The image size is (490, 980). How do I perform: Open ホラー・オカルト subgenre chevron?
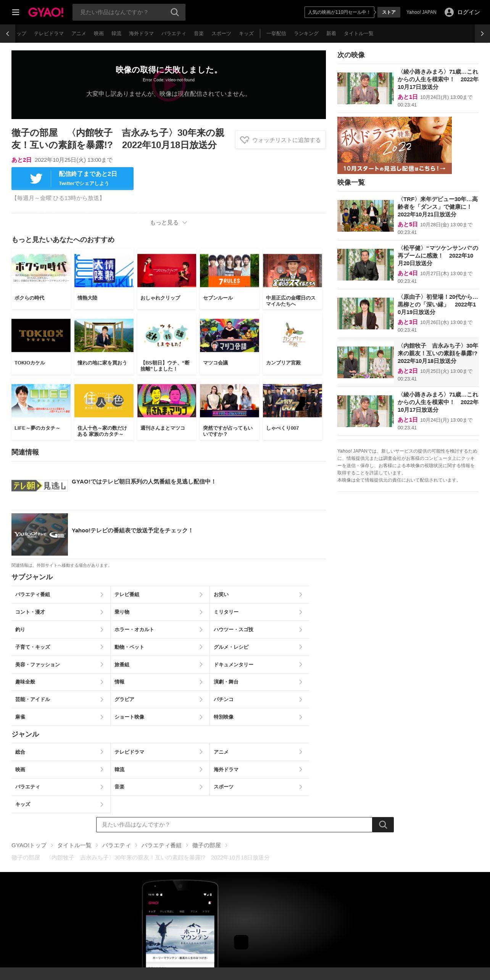201,630
